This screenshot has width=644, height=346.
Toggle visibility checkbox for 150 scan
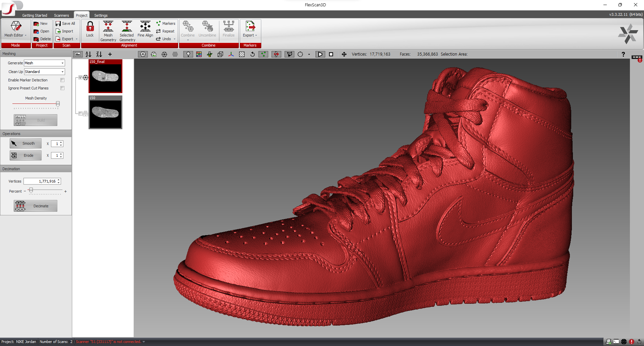(x=80, y=114)
